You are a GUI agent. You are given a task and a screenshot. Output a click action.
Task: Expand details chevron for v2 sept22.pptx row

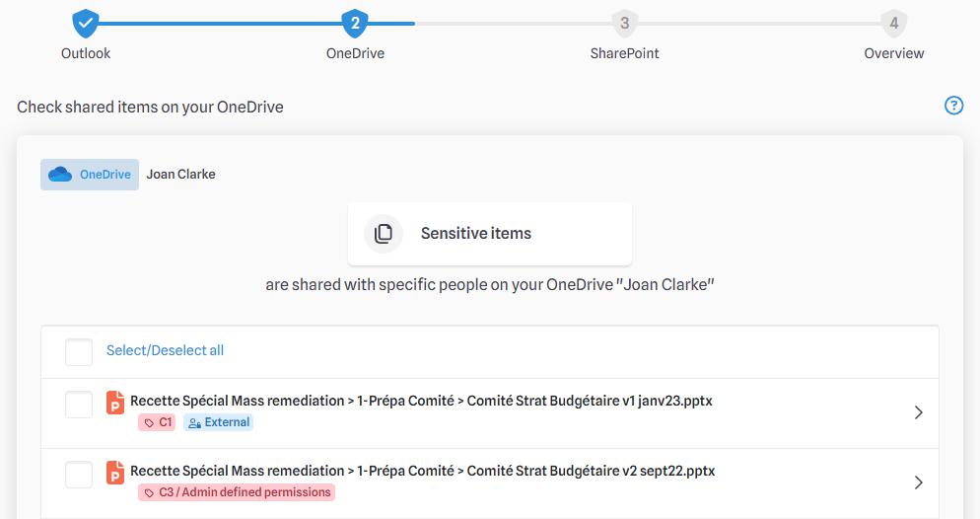(918, 482)
